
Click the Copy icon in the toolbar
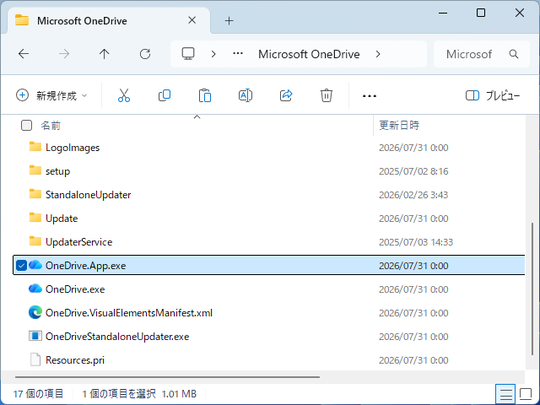pos(164,95)
